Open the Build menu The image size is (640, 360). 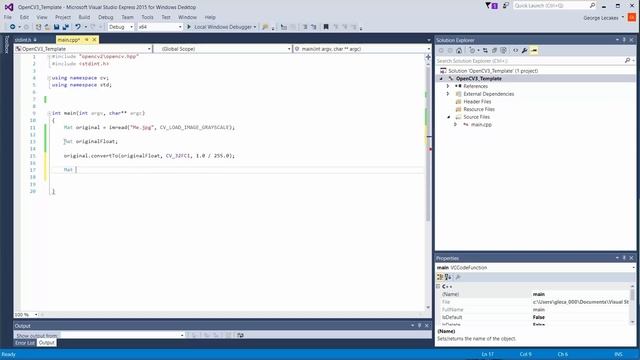[84, 17]
